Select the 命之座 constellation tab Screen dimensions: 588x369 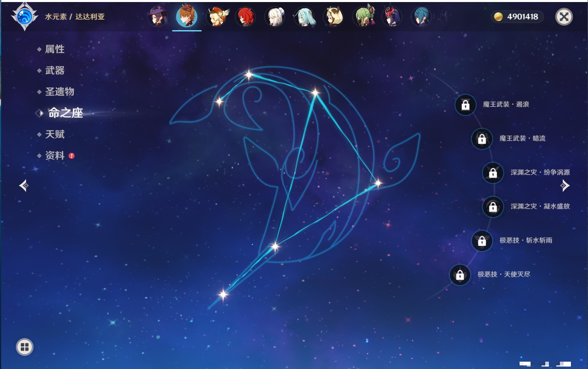[x=65, y=113]
